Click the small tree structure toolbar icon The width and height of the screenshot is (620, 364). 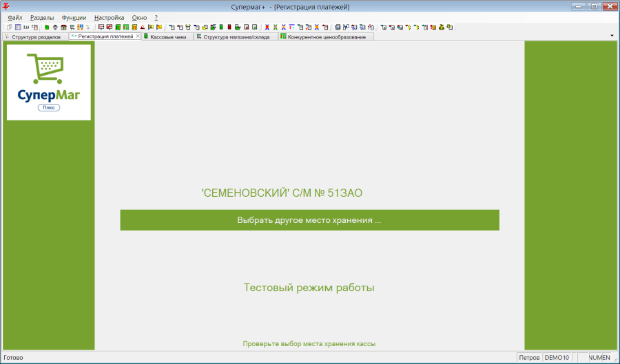coord(88,28)
